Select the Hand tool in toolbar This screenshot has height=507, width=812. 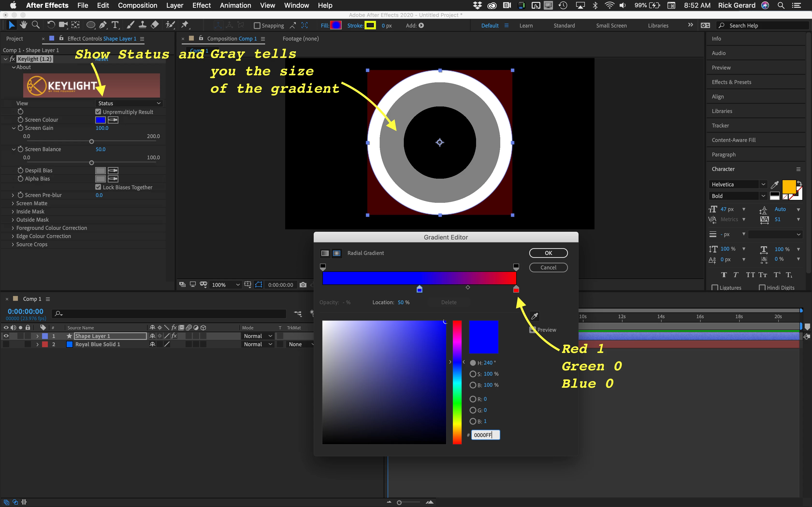(23, 25)
